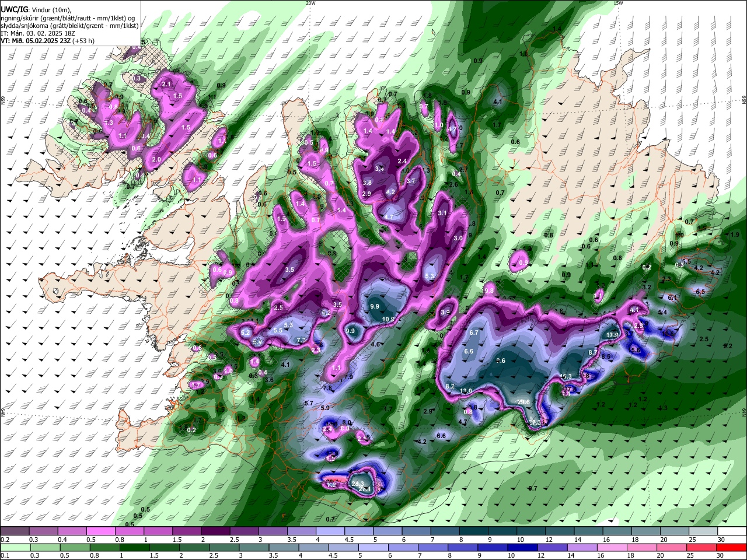Screen dimensions: 747x560
Task: Select top-row legend swatch starting at 0.2
Action: tap(15, 531)
